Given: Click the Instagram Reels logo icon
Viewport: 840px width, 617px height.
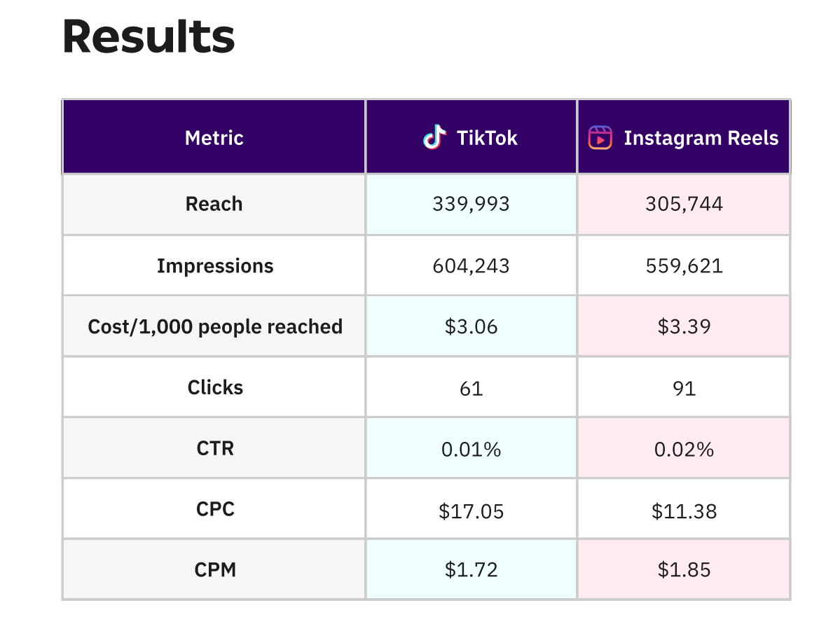Looking at the screenshot, I should [600, 138].
